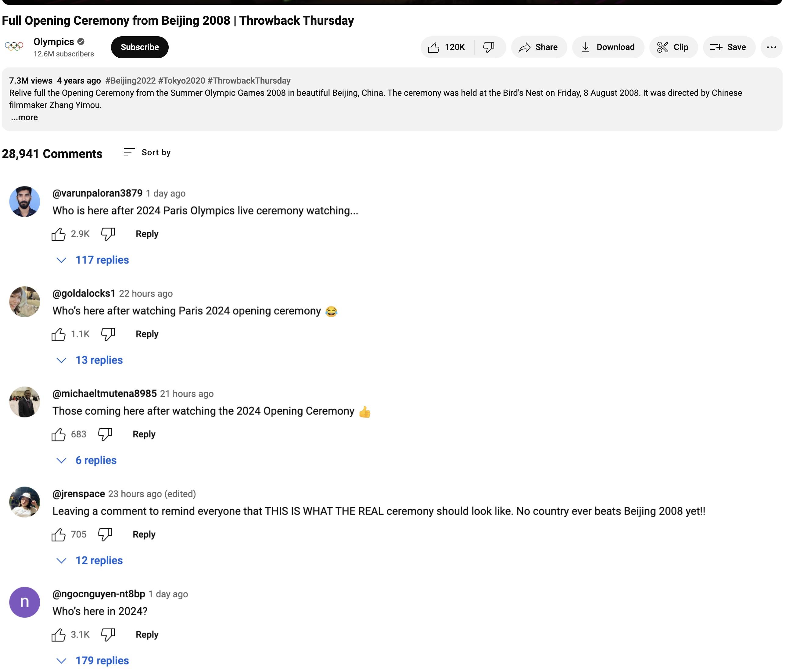Open the purple 'n' avatar of @ngocnguyen-nt8bp
Image resolution: width=793 pixels, height=672 pixels.
(24, 602)
